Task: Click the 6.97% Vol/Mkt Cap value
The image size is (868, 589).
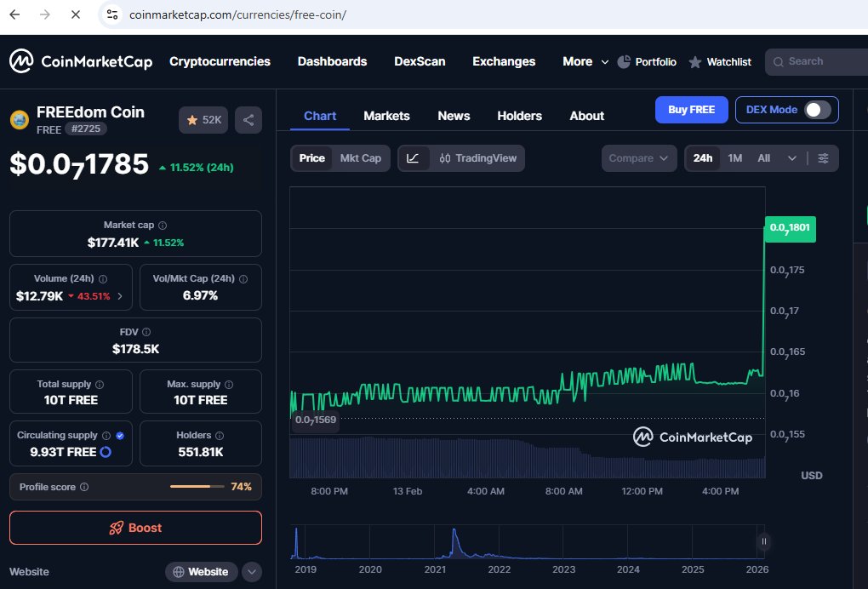Action: [200, 295]
